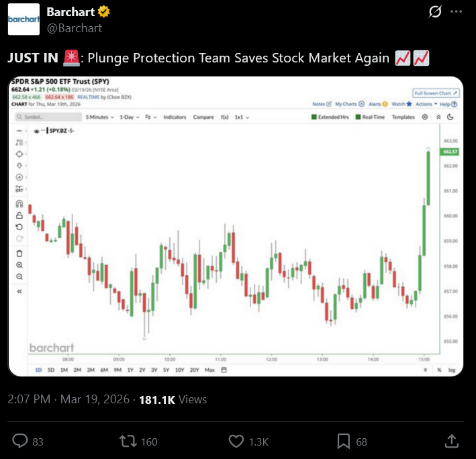
Task: Expand the 5 Minutes interval dropdown
Action: click(99, 117)
